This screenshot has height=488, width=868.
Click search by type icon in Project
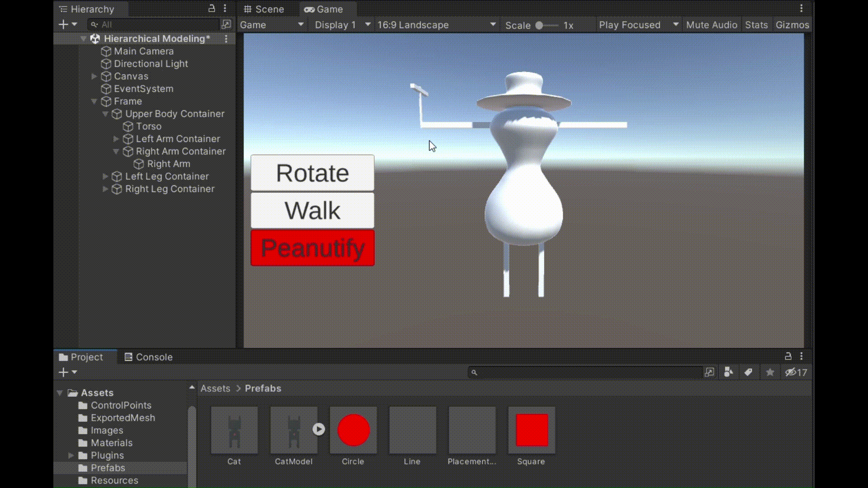click(728, 372)
